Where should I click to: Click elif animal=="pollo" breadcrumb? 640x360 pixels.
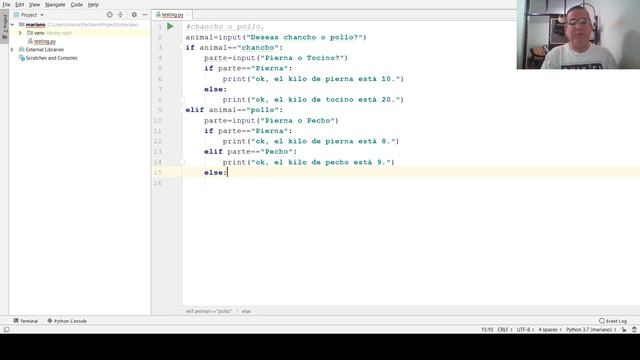click(209, 311)
